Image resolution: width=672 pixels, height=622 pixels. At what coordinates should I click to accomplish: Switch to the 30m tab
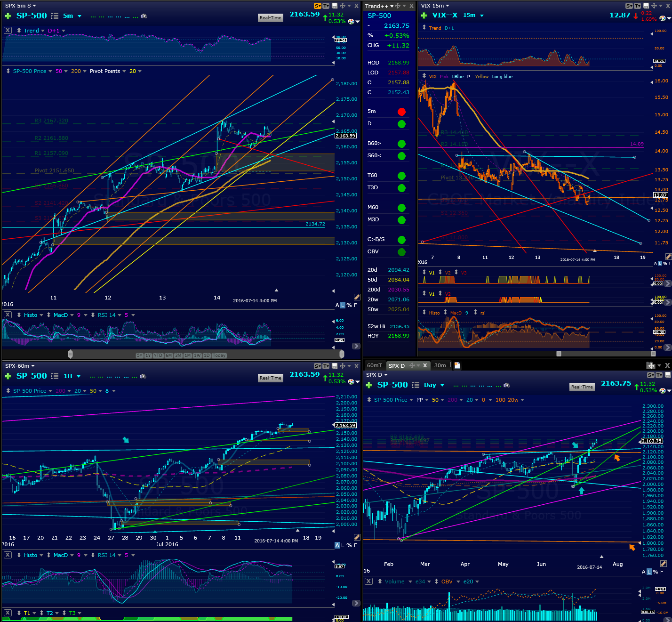click(x=440, y=365)
